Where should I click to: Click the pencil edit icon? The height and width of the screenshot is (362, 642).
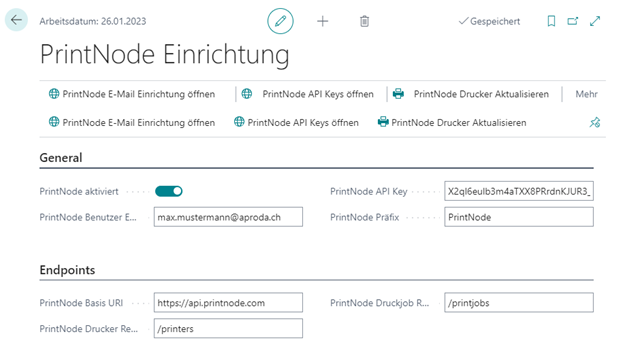click(280, 21)
